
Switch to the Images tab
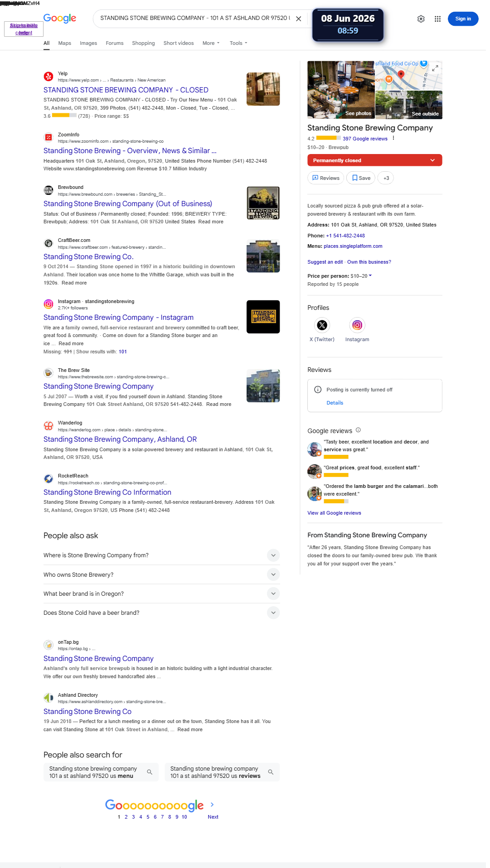[88, 43]
